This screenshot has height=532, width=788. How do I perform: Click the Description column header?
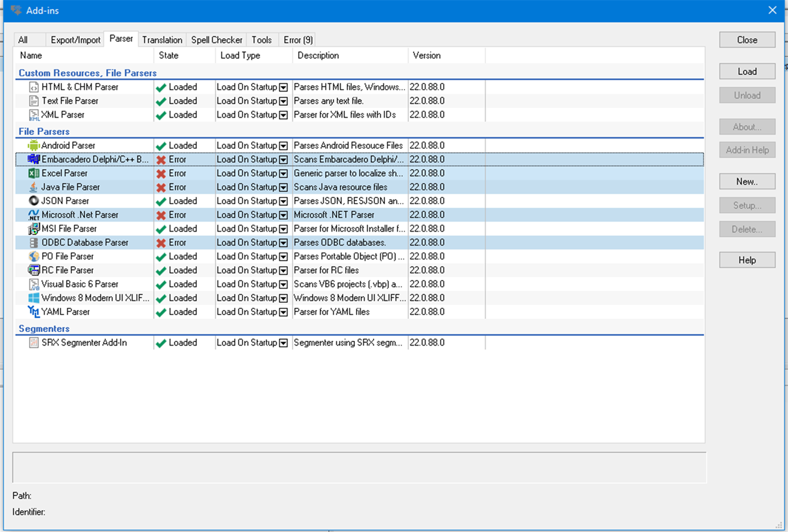350,55
